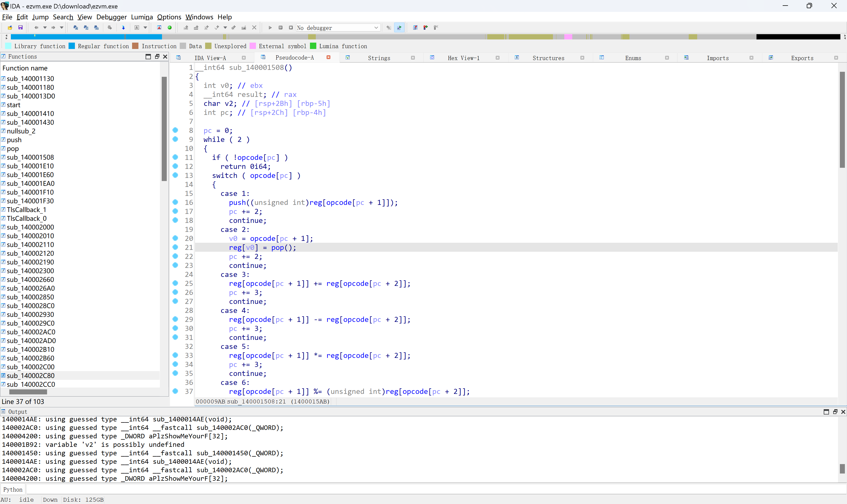Click the Save database toolbar icon

[x=20, y=28]
